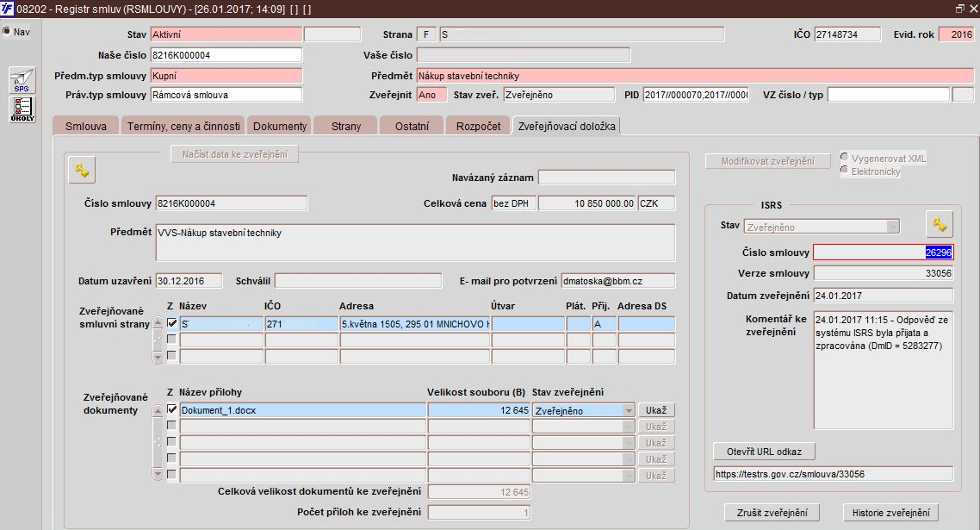This screenshot has width=980, height=530.
Task: Click the Předm.typ smlouvy field Kupní
Action: pos(226,76)
